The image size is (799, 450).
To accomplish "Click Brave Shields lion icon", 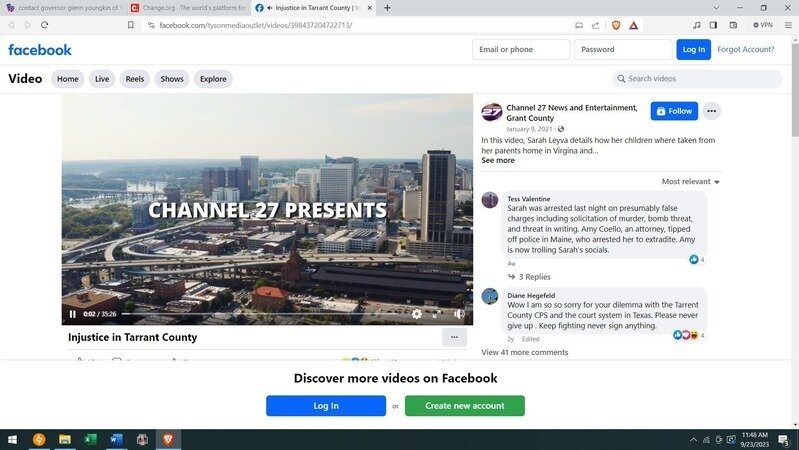I will [615, 25].
